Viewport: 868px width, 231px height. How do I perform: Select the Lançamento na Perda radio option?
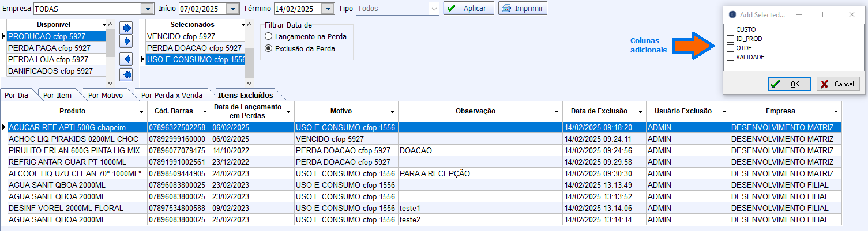(x=269, y=36)
